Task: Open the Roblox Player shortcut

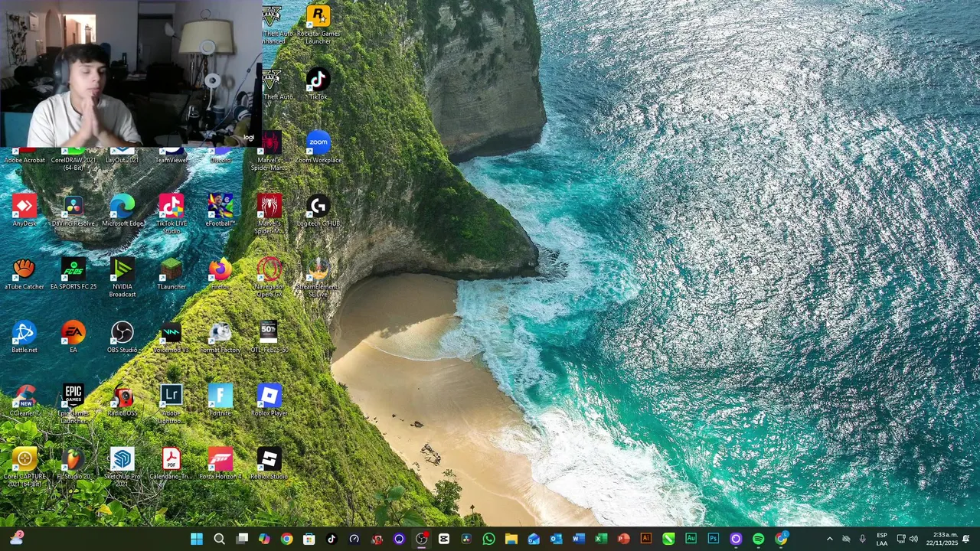Action: [269, 401]
